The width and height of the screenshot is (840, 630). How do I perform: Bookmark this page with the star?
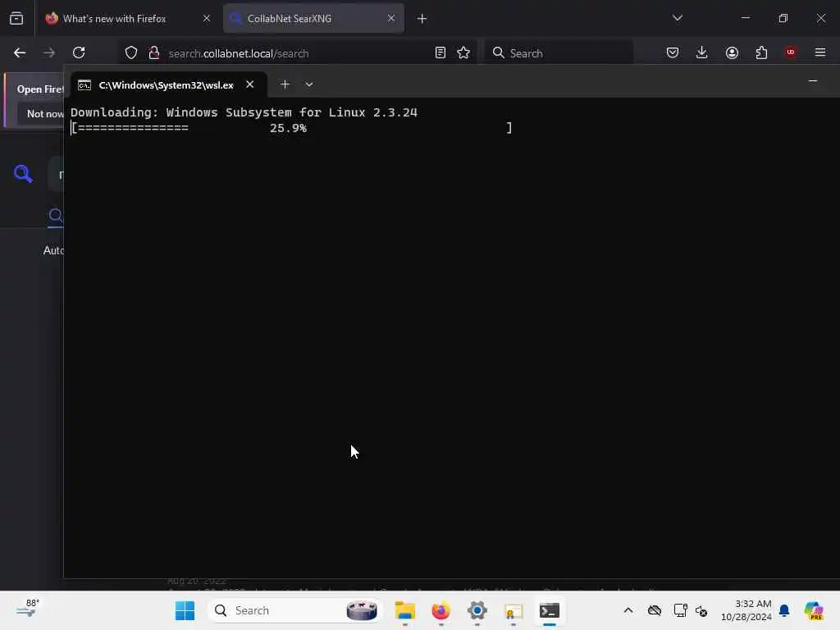464,52
